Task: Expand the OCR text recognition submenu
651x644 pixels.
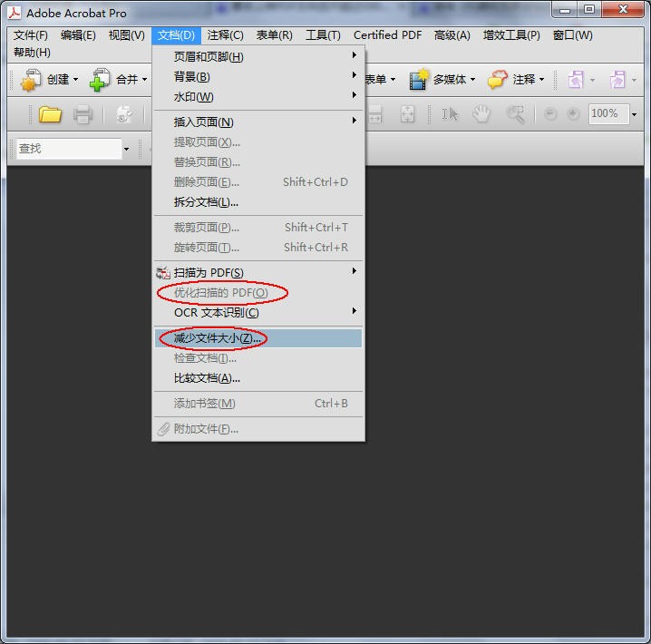Action: click(258, 313)
